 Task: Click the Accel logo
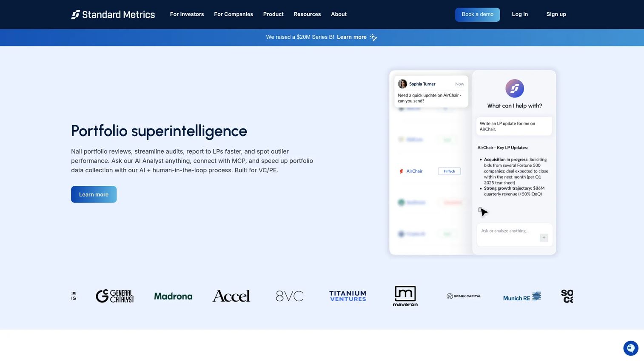tap(231, 296)
